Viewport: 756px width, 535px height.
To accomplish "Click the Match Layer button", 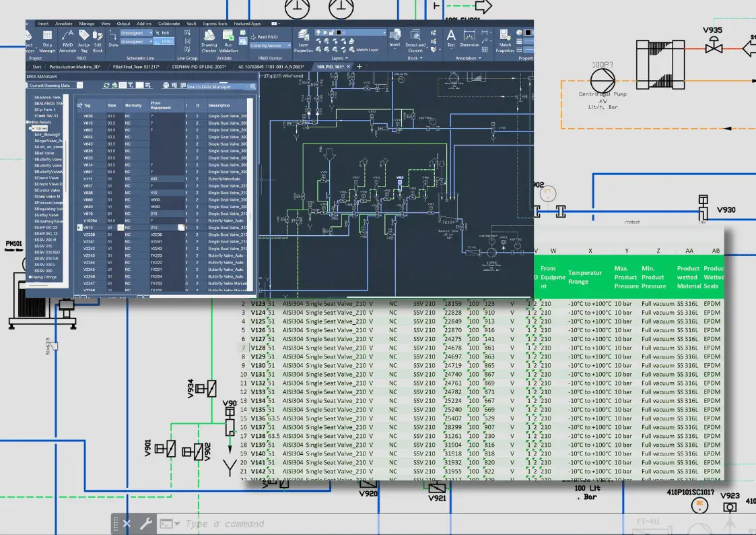I will 364,50.
